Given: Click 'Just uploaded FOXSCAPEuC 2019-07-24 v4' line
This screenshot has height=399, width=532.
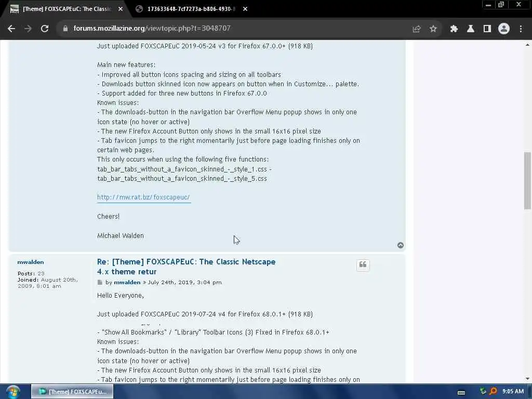Looking at the screenshot, I should click(205, 314).
